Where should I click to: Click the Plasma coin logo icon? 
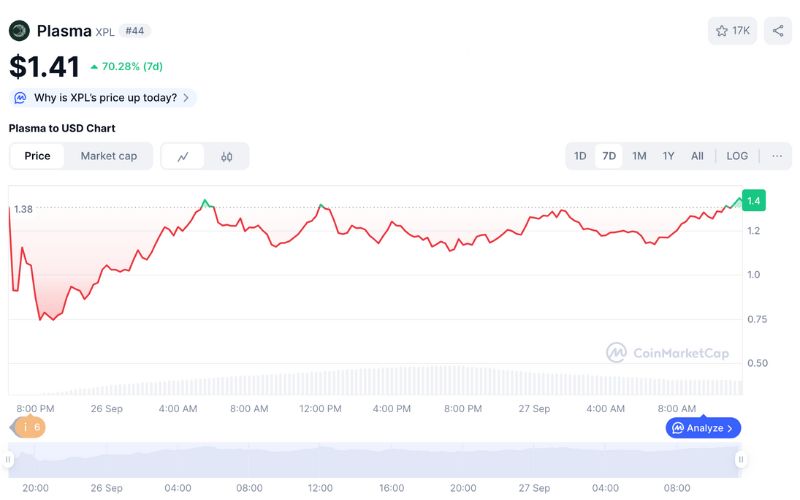click(19, 31)
